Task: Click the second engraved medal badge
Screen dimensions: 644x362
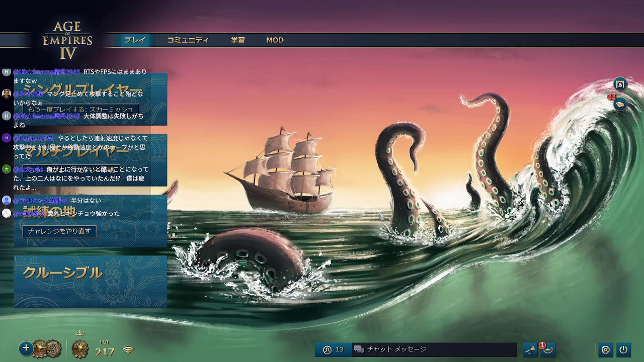Action: coord(53,348)
